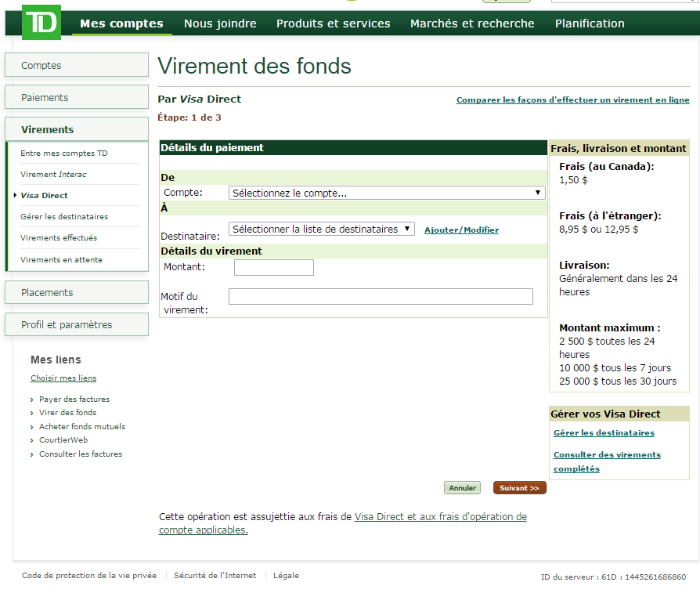This screenshot has width=700, height=593.
Task: Focus the Motif du virement field
Action: point(381,296)
